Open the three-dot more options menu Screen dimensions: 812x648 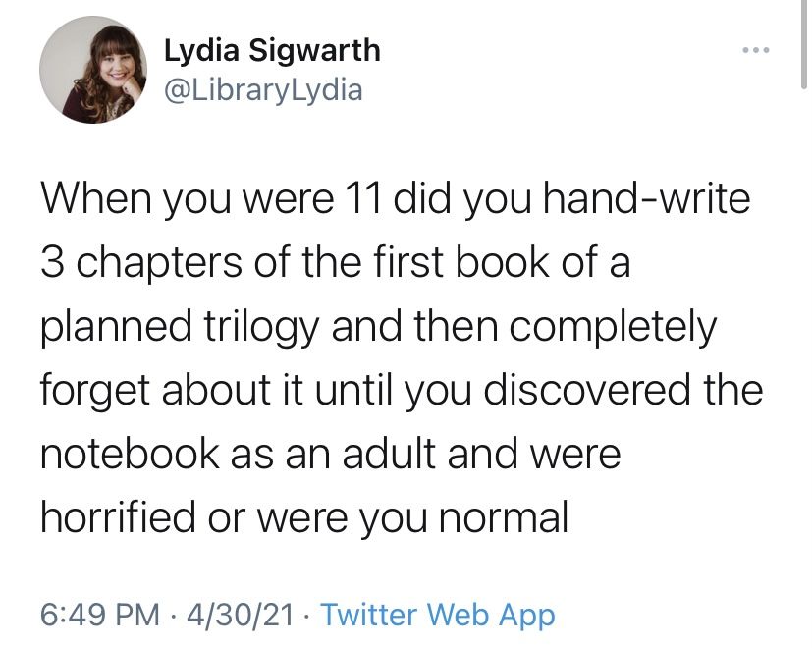tap(757, 48)
